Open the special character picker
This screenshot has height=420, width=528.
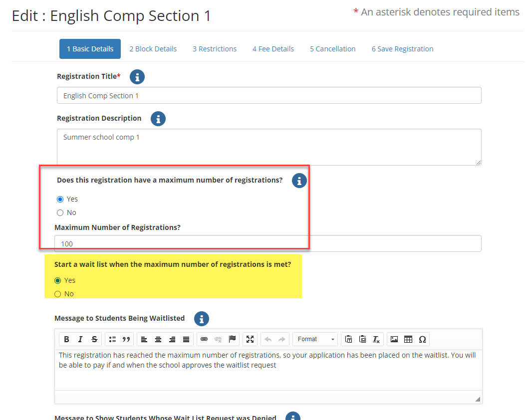click(422, 339)
